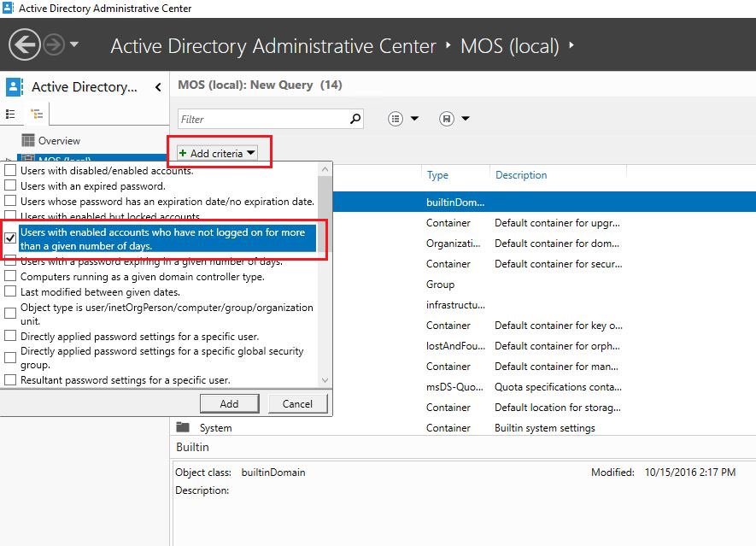Click the app icon in title bar
Viewport: 756px width, 546px height.
[x=9, y=9]
